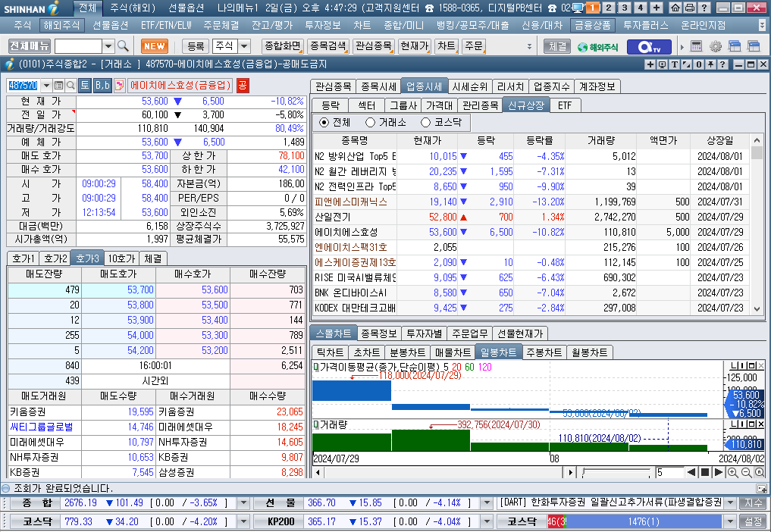Click the 'B,b' button beside stock code

click(102, 86)
